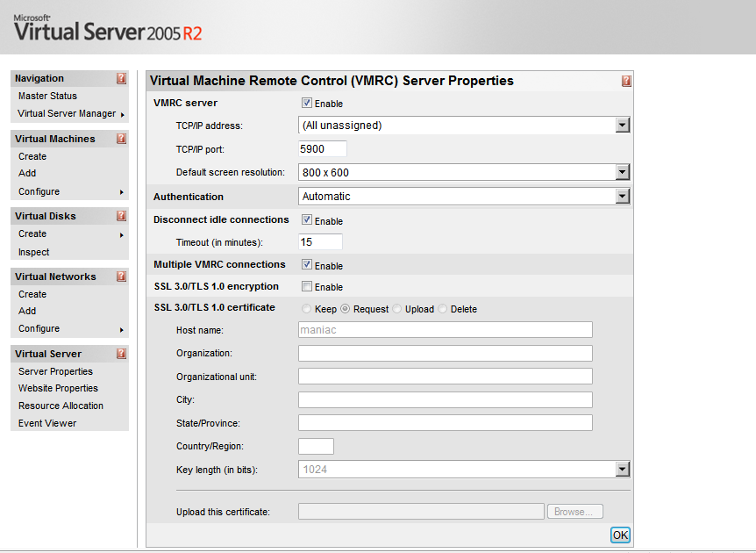Viewport: 756px width, 553px height.
Task: Open help icon in Navigation panel header
Action: [122, 79]
